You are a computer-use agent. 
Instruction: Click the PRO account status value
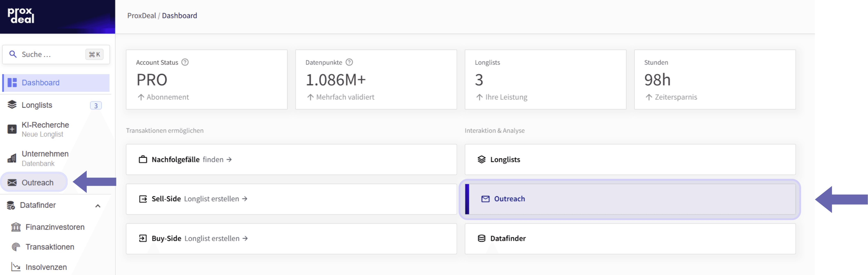(152, 80)
